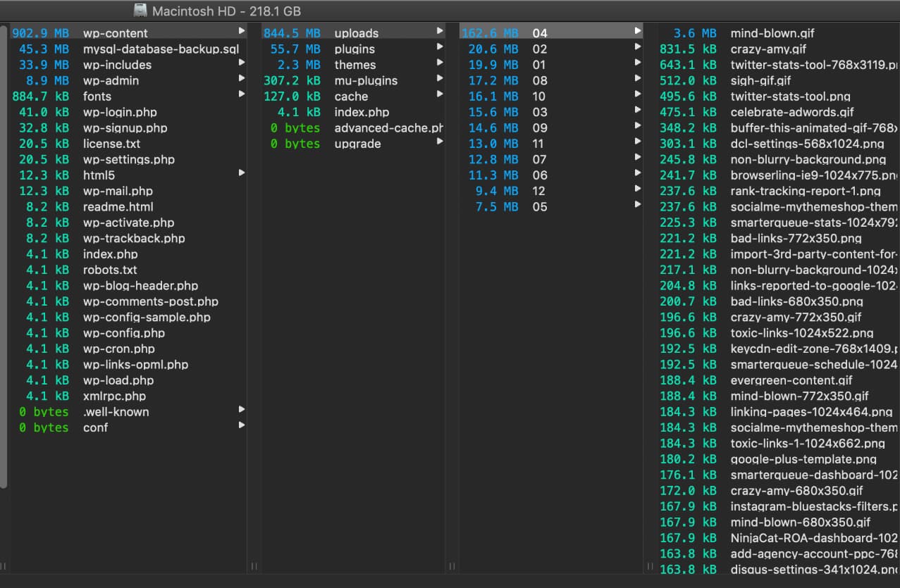Select the robots.txt file

(110, 270)
